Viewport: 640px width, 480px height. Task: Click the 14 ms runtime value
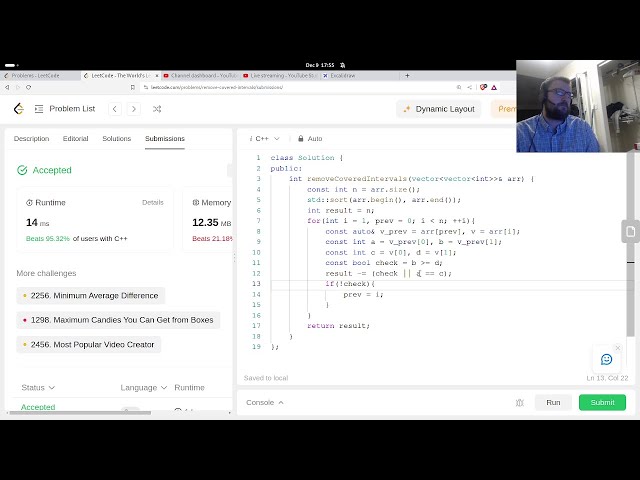(38, 223)
